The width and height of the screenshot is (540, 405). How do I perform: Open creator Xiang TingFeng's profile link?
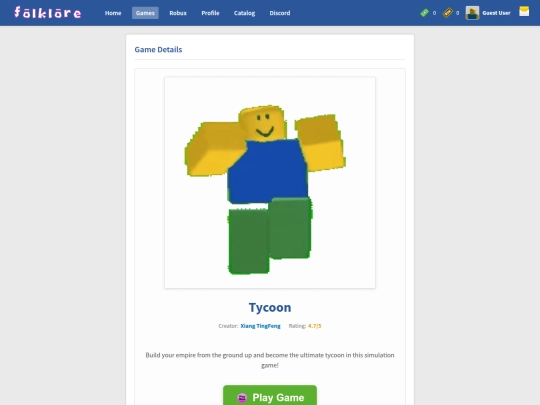tap(260, 326)
